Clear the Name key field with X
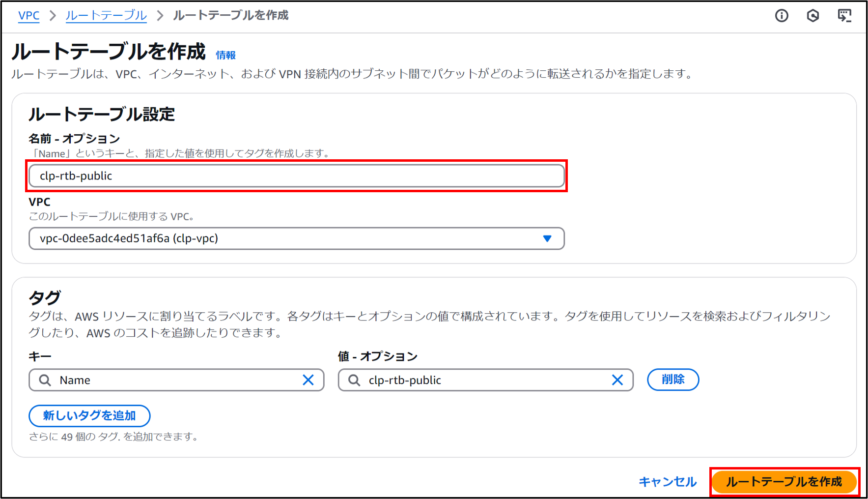868x499 pixels. (308, 380)
